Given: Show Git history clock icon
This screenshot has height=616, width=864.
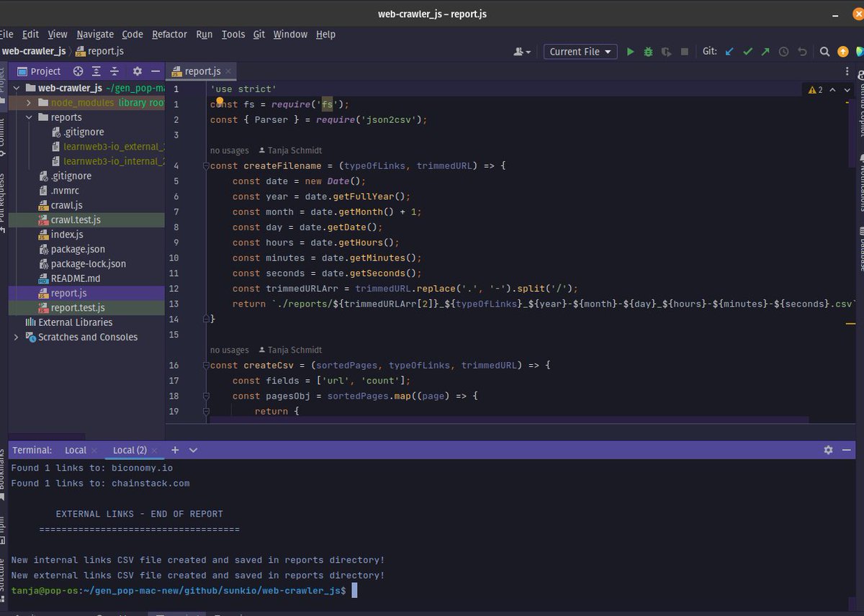Looking at the screenshot, I should coord(783,52).
